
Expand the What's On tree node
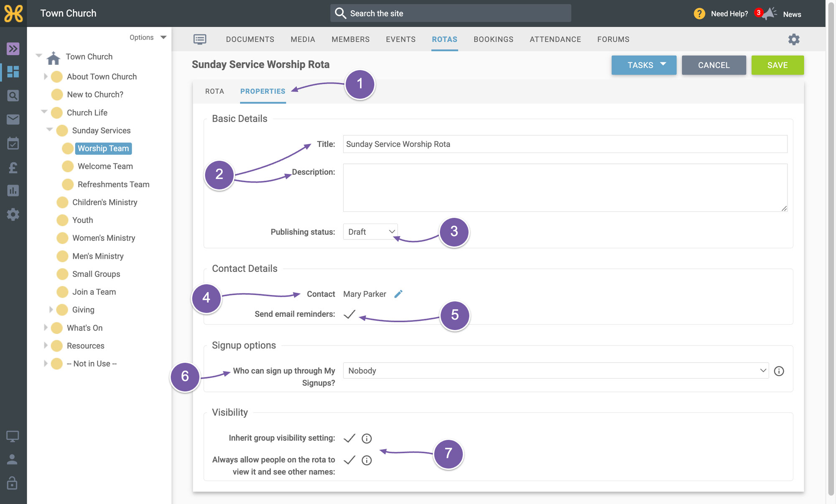click(46, 328)
